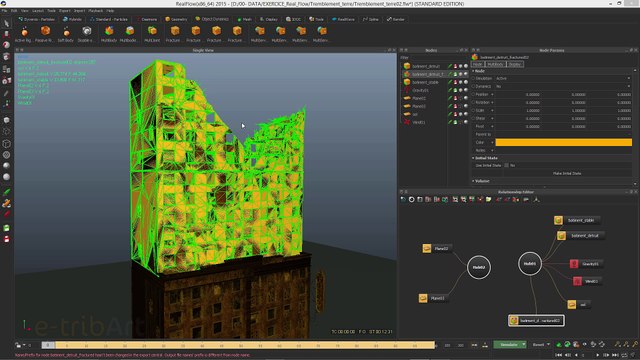Select the batiment_stable node in Relationship Editor
640x360 pixels.
[577, 220]
